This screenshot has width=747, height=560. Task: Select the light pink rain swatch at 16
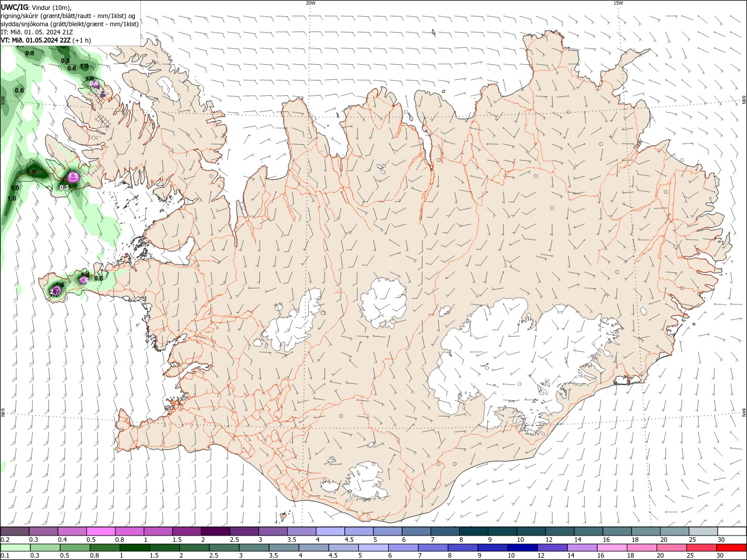click(x=612, y=548)
